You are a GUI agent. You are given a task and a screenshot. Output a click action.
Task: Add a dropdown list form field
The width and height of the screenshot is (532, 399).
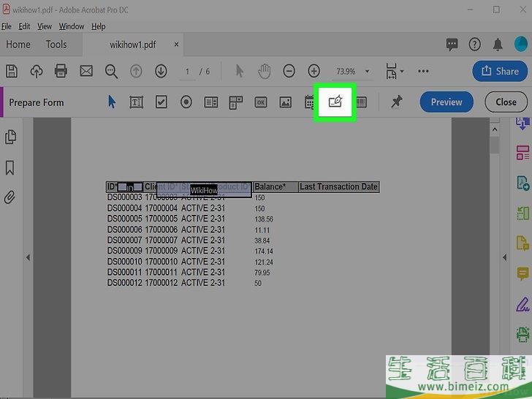[236, 102]
